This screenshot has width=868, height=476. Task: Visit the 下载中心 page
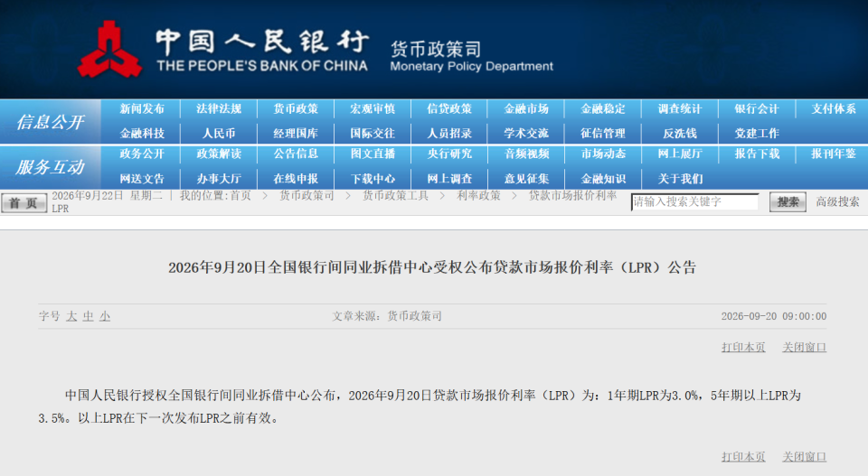(x=373, y=179)
